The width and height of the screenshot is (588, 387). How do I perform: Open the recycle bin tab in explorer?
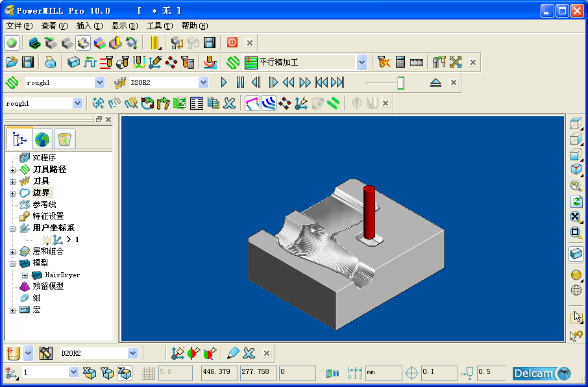pos(64,139)
